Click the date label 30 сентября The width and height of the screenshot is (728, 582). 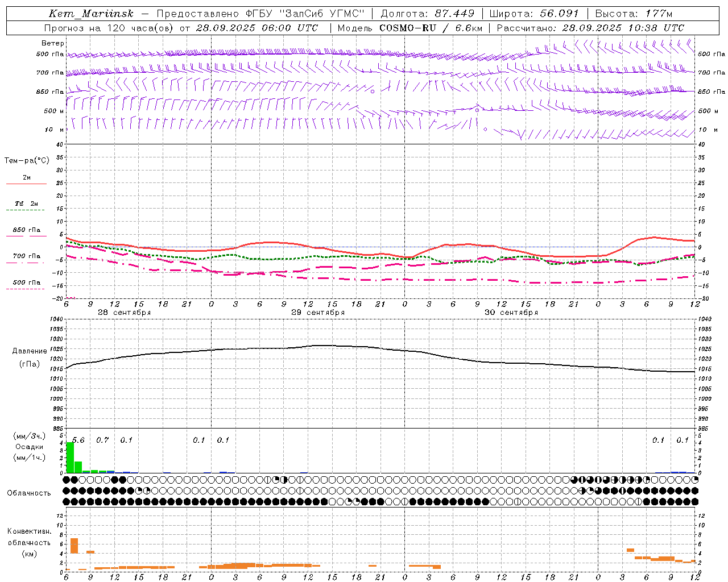click(x=511, y=313)
